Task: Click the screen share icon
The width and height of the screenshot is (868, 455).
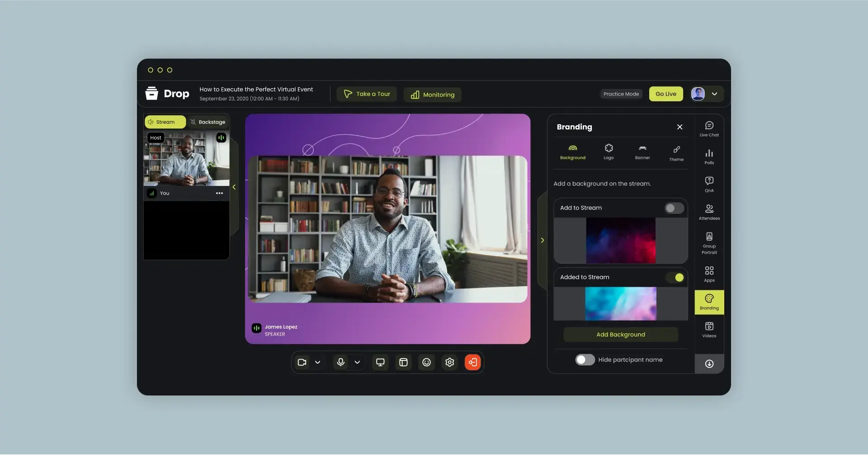Action: 380,362
